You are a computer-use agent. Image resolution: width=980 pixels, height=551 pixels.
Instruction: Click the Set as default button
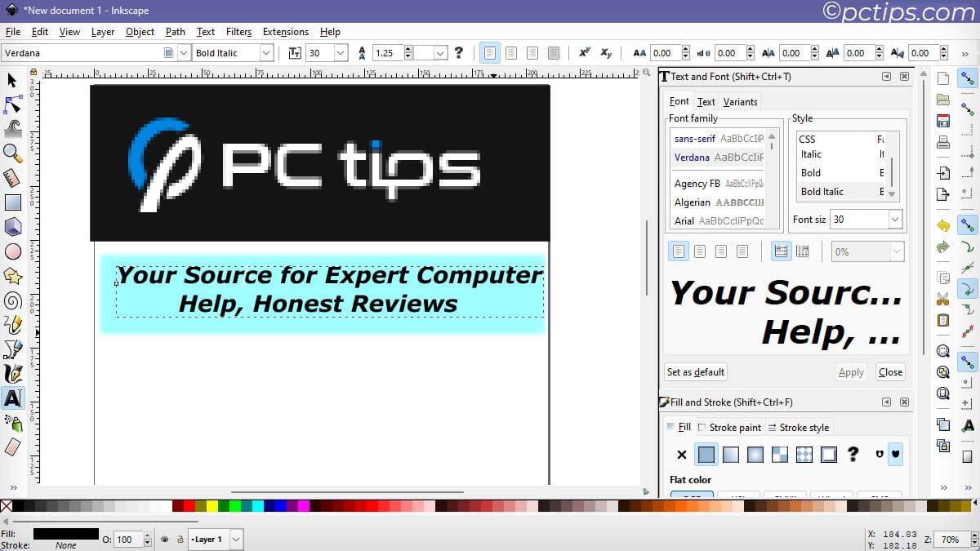[x=695, y=372]
